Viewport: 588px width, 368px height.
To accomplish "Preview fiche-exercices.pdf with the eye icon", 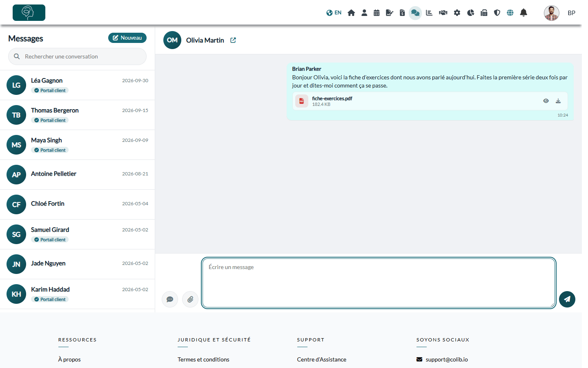I will click(546, 101).
